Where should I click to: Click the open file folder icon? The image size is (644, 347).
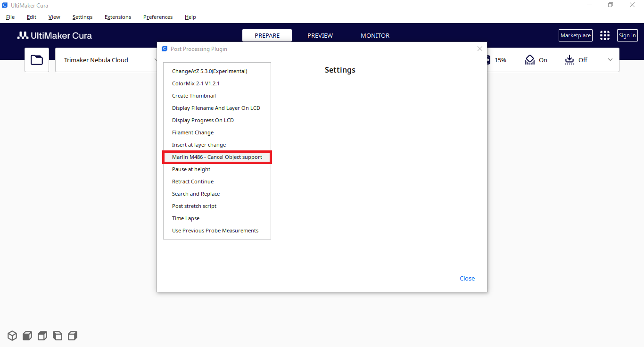(37, 60)
